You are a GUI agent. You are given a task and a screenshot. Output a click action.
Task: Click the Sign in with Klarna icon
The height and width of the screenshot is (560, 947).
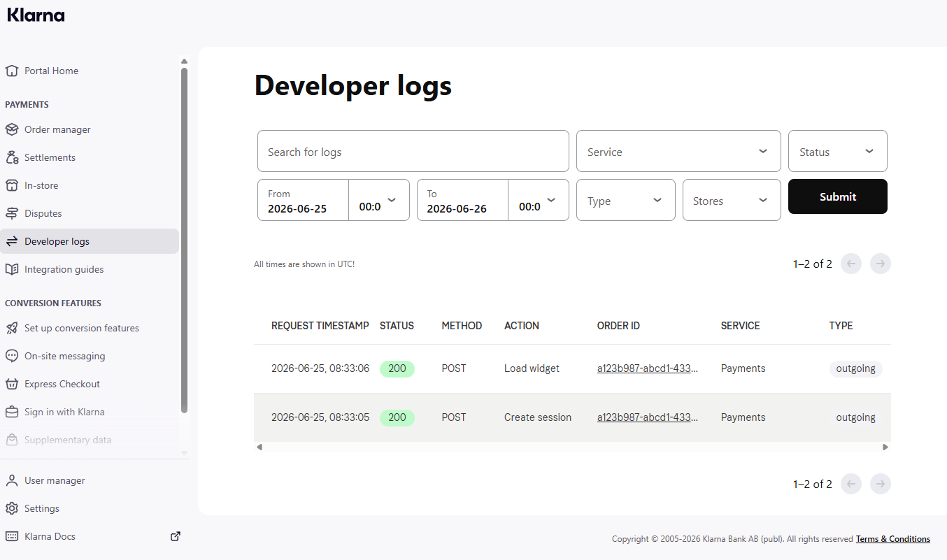(x=11, y=412)
